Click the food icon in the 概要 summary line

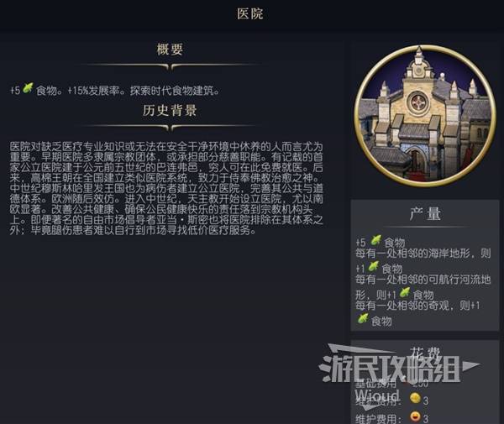click(x=28, y=88)
